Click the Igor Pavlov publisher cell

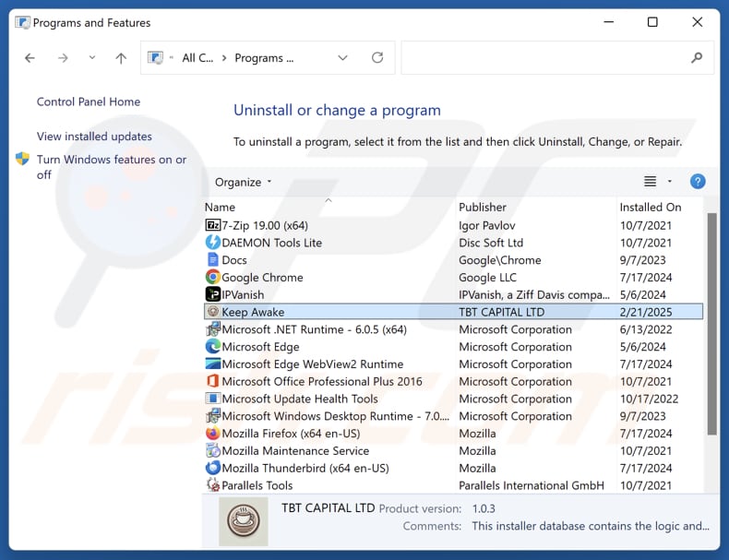[487, 225]
